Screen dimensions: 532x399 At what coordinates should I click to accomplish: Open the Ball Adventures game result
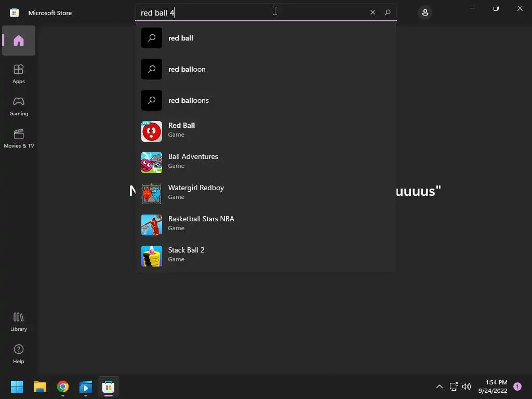[265, 163]
